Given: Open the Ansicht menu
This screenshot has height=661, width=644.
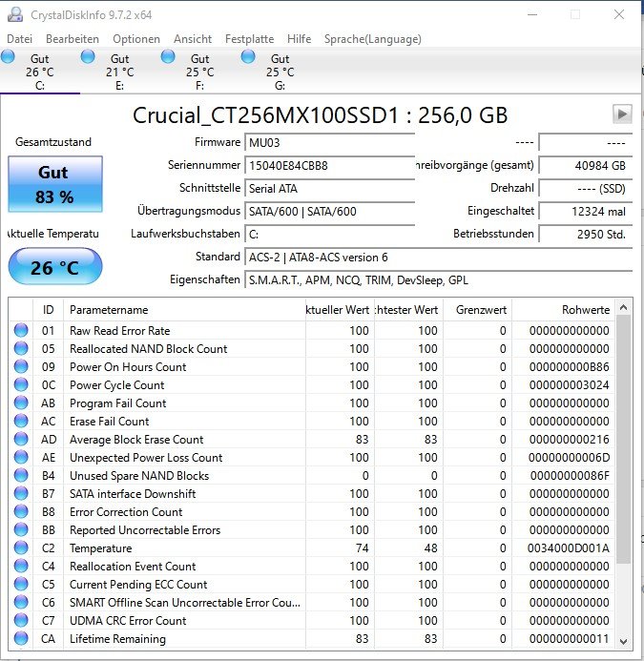Looking at the screenshot, I should click(x=193, y=39).
